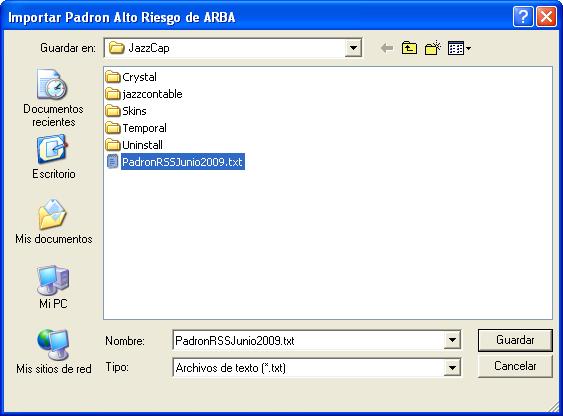Select the PadronRSSJunio2009.txt file

[176, 162]
